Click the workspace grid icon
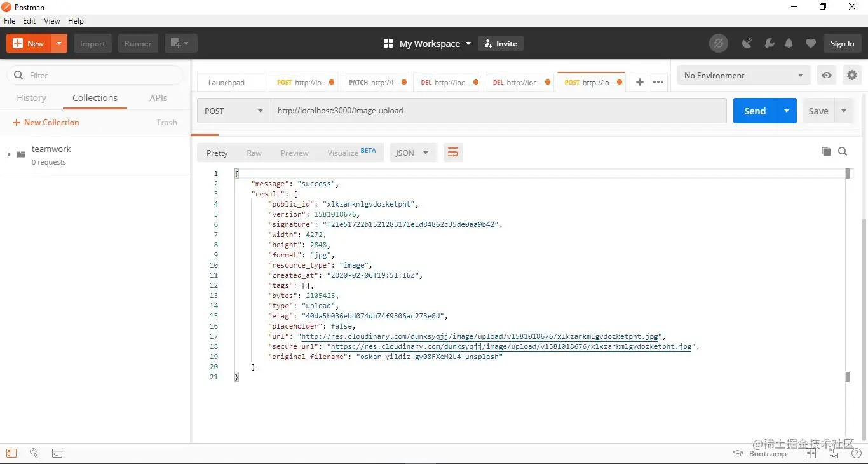The width and height of the screenshot is (868, 464). point(388,43)
